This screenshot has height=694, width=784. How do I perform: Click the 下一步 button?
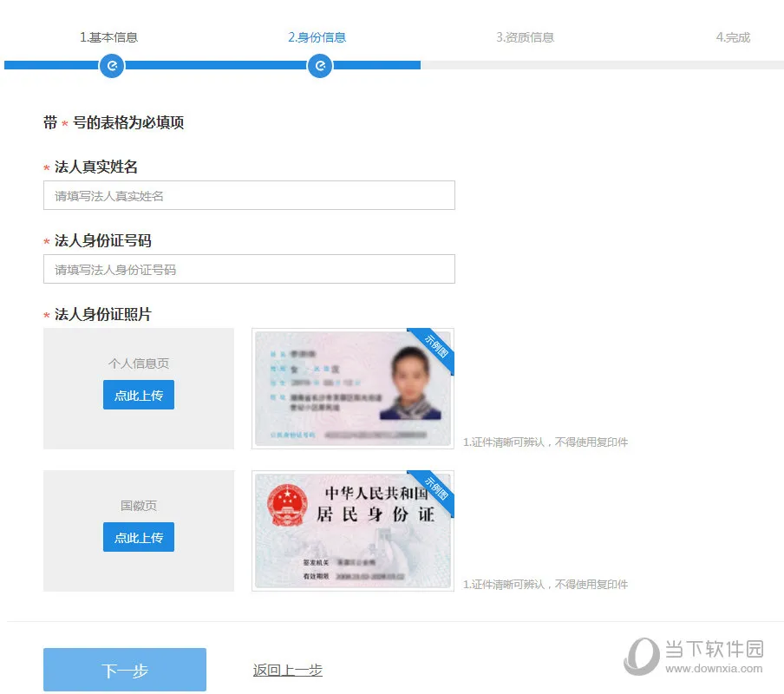pyautogui.click(x=125, y=670)
